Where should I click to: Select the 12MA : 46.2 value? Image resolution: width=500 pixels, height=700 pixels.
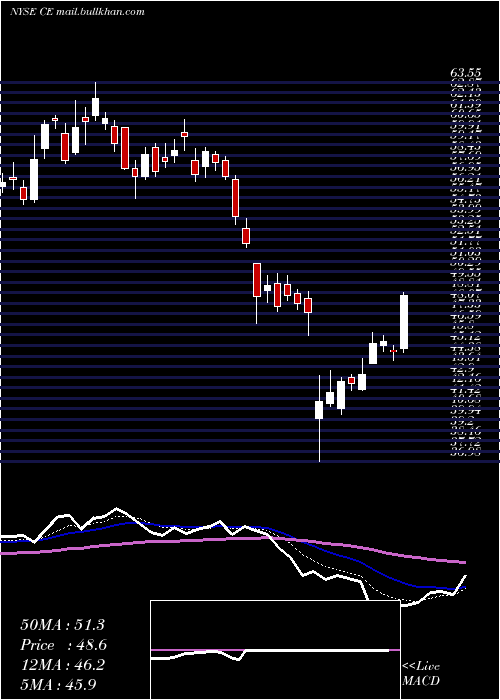click(62, 665)
